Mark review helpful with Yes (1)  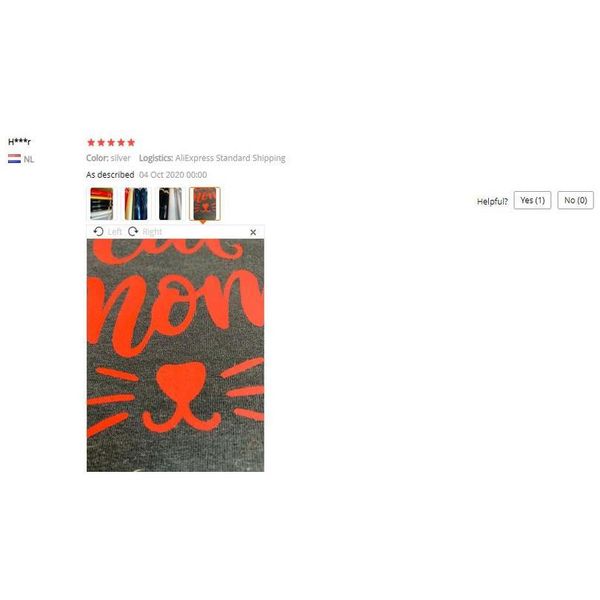[x=532, y=200]
